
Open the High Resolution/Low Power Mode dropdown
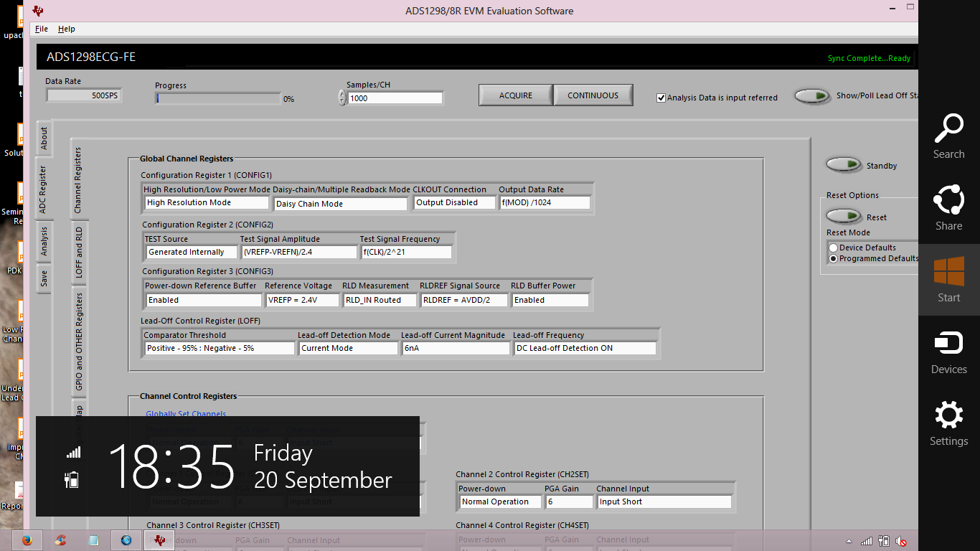click(207, 202)
